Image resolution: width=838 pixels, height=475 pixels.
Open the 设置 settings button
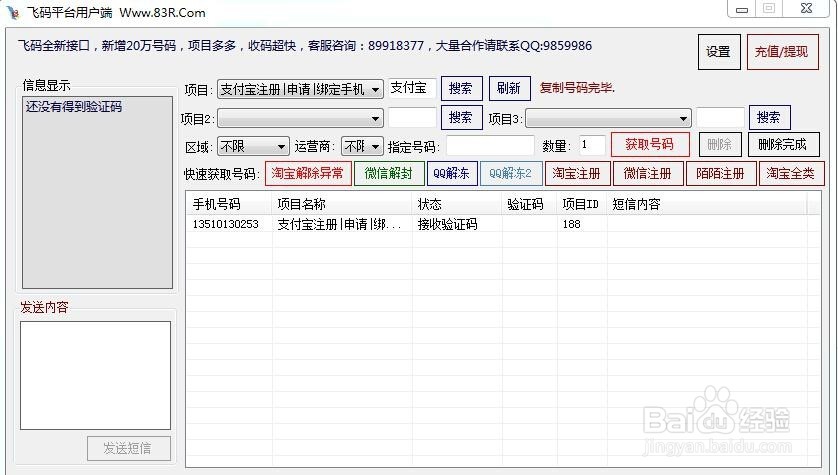pos(719,52)
